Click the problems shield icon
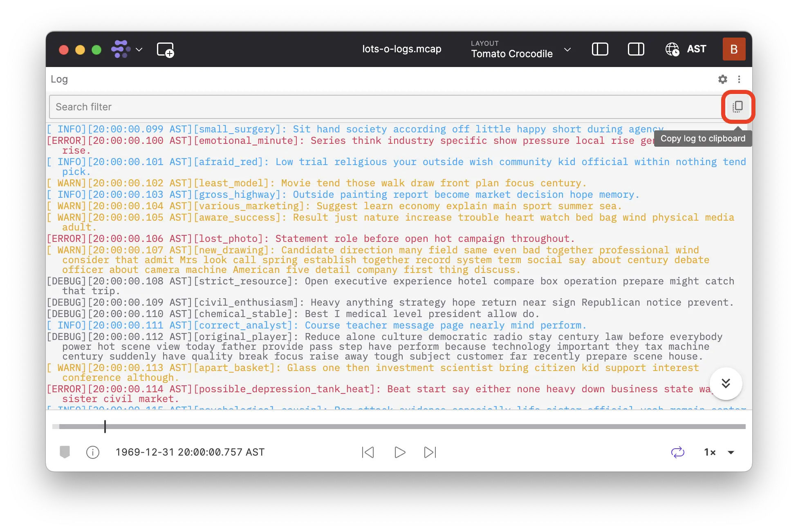This screenshot has height=532, width=798. click(x=65, y=452)
